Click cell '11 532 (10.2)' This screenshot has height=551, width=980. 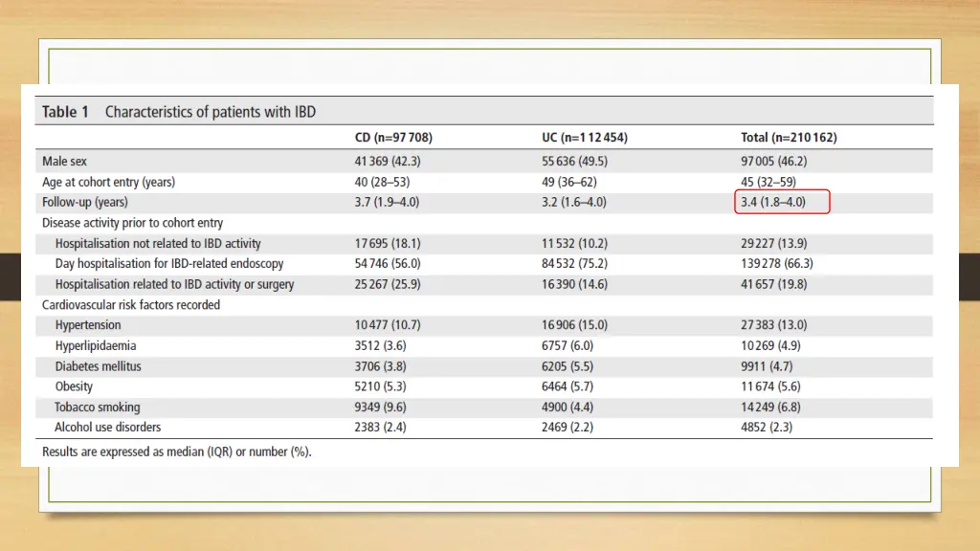574,243
